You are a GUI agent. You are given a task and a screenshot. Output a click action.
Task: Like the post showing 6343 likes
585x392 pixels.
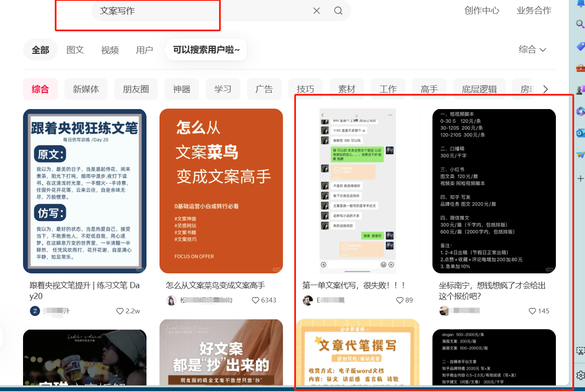coord(256,300)
